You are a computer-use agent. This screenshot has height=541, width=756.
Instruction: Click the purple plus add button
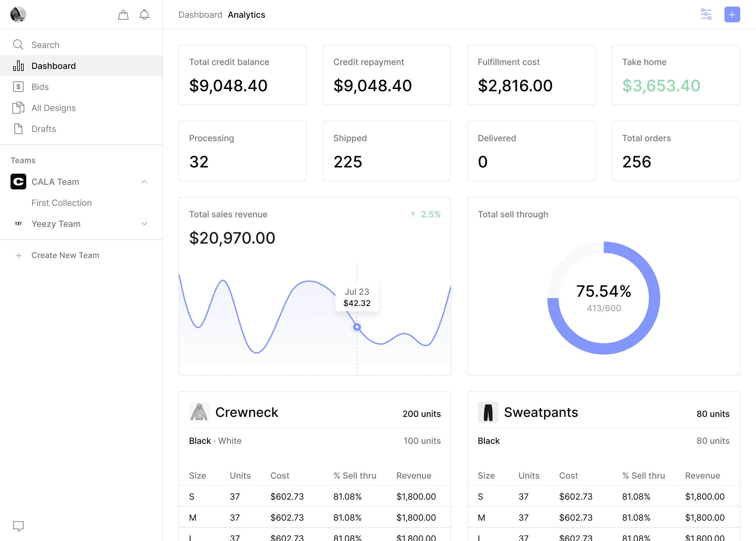coord(732,15)
